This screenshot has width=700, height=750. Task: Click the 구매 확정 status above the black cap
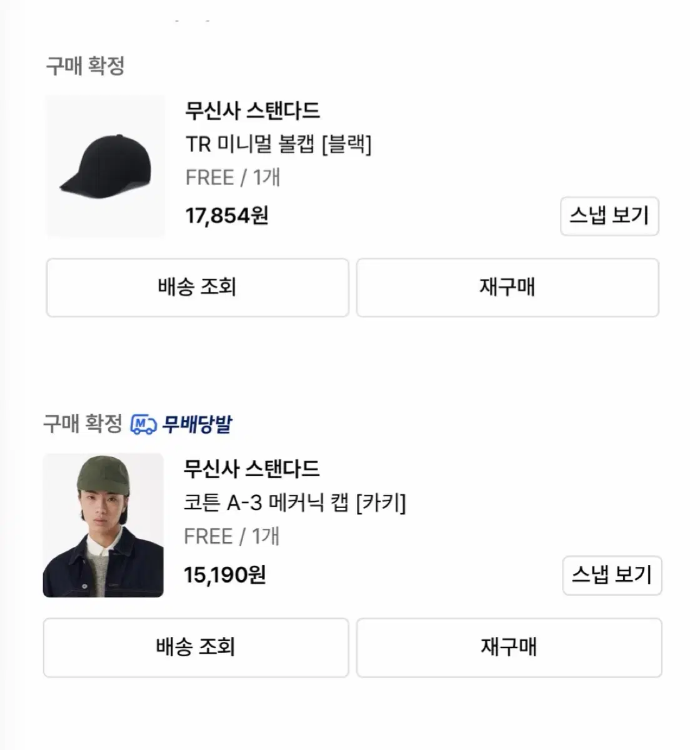85,66
